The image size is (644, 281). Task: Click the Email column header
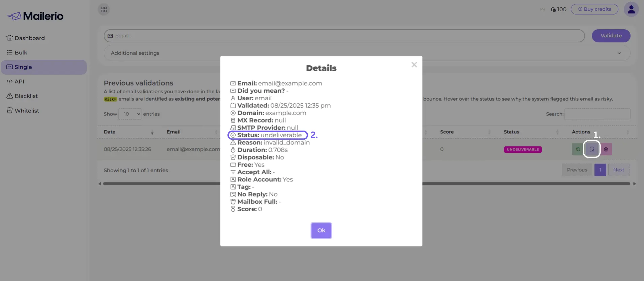tap(174, 132)
